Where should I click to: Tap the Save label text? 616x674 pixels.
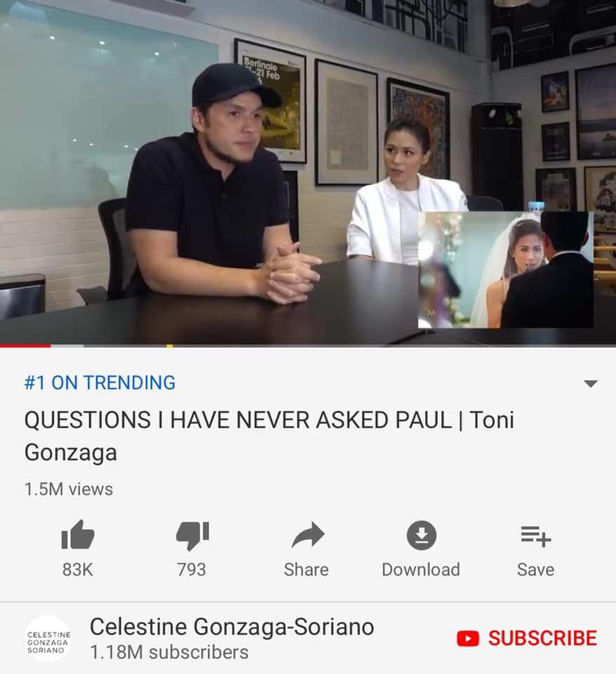pos(536,569)
